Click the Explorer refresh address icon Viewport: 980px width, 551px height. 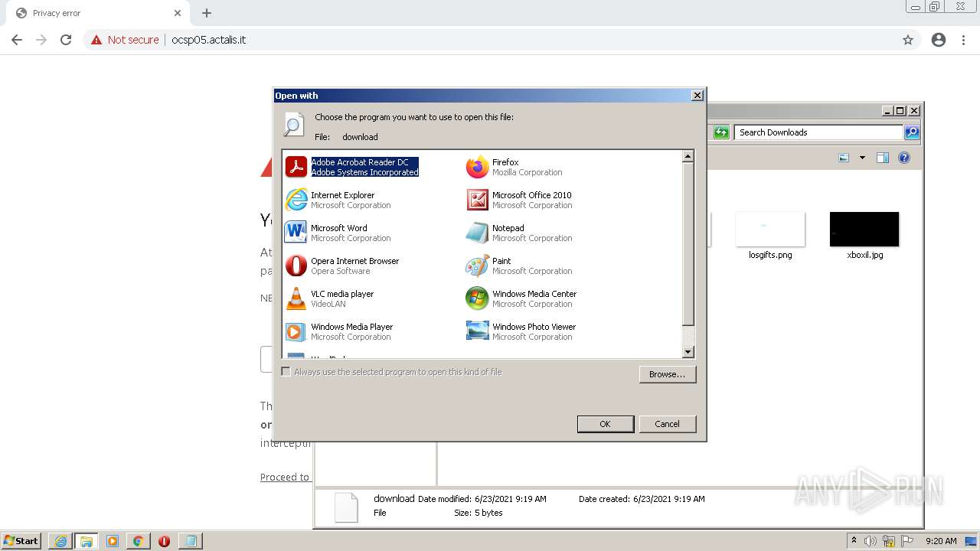721,132
